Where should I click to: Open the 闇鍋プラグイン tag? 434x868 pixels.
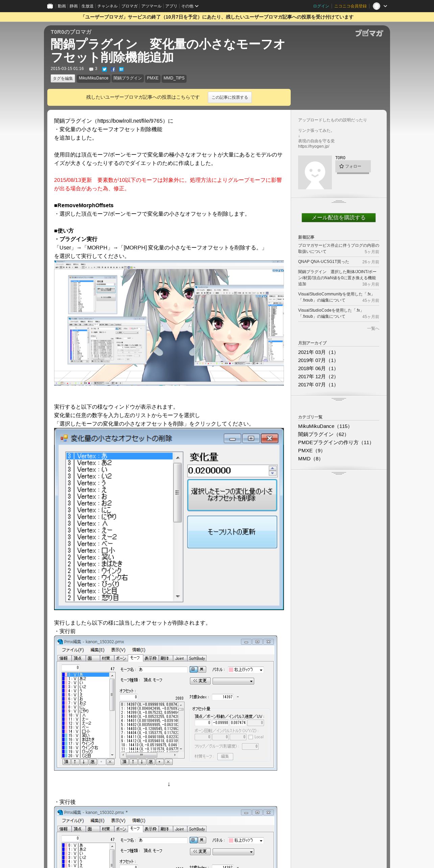(x=128, y=78)
